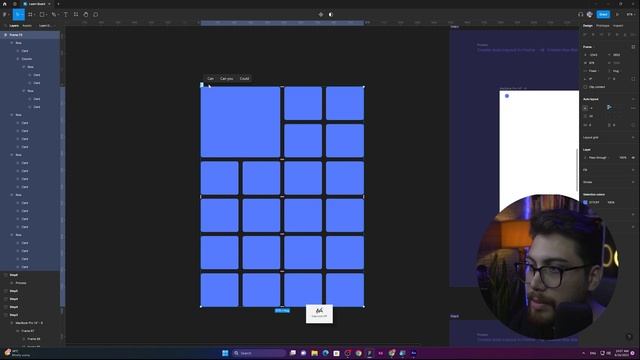Open auto layout advanced settings
This screenshot has height=360, width=640.
(633, 108)
